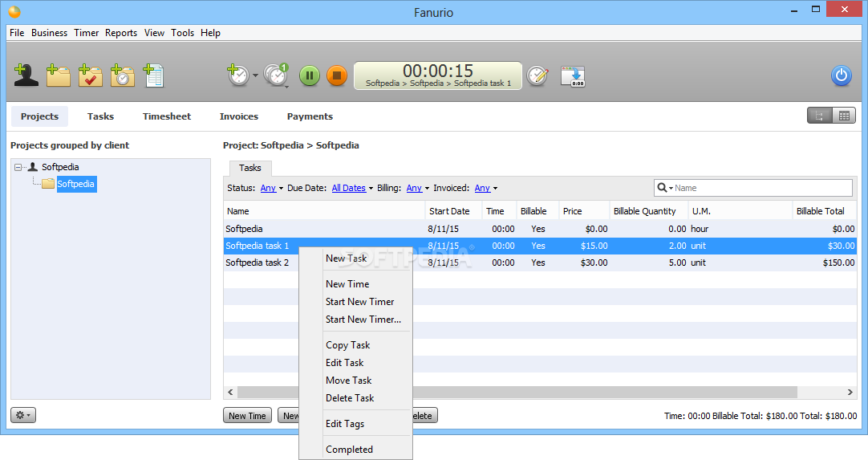Sort by Billable Total column header
868x460 pixels.
click(824, 211)
